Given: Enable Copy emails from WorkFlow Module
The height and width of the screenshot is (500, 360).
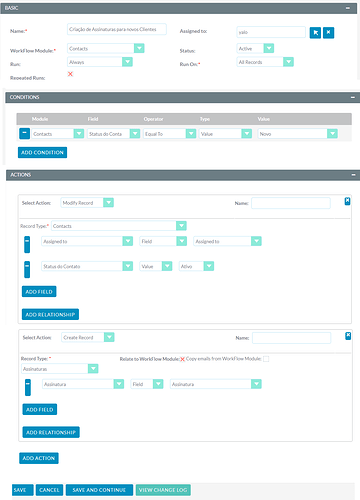Looking at the screenshot, I should (266, 359).
